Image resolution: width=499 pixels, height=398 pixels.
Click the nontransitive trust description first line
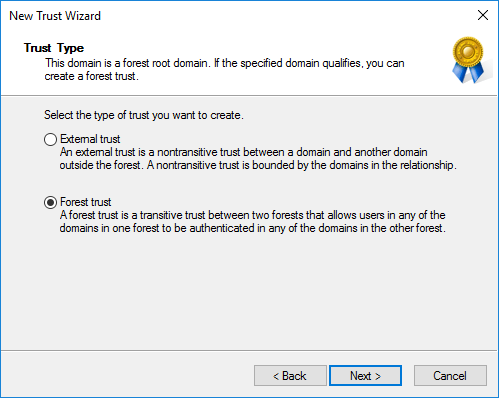pos(243,152)
